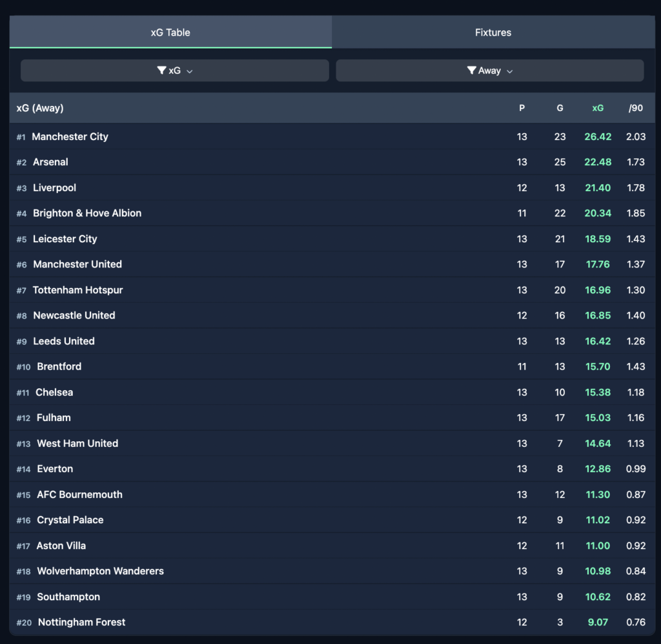Click the funnel icon beside xG filter
This screenshot has width=661, height=644.
(161, 70)
